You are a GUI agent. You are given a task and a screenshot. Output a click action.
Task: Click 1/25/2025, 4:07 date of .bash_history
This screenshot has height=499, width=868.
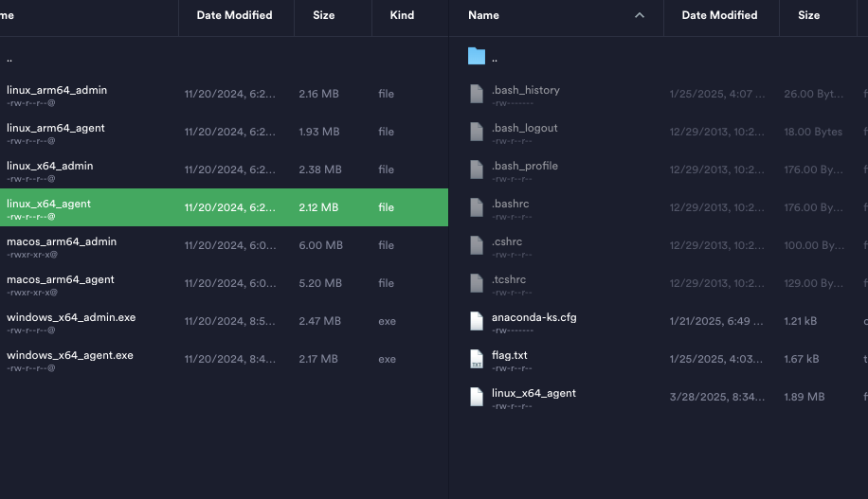click(x=717, y=94)
